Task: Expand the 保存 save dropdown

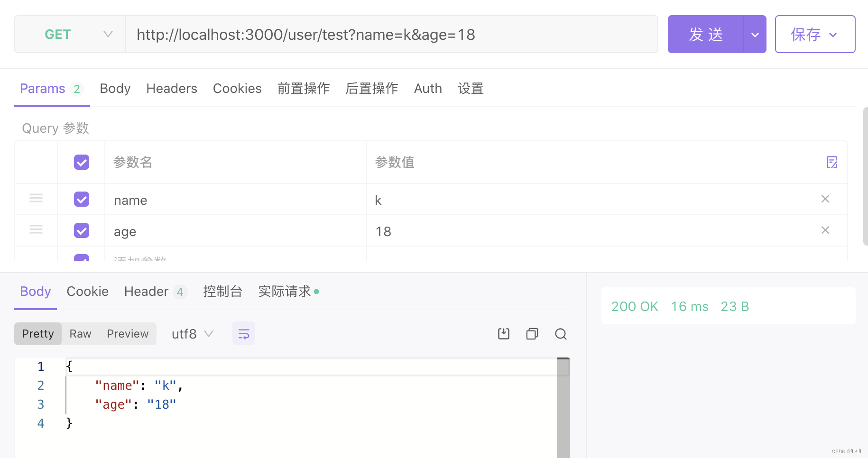Action: coord(833,34)
